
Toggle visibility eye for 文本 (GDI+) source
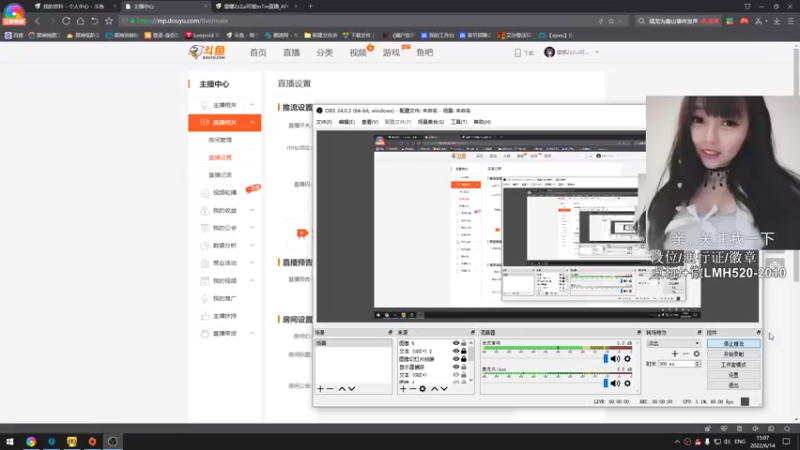(x=456, y=374)
